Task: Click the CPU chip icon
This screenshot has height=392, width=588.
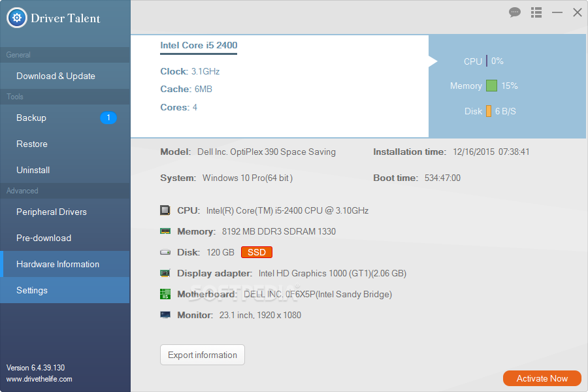Action: point(165,210)
